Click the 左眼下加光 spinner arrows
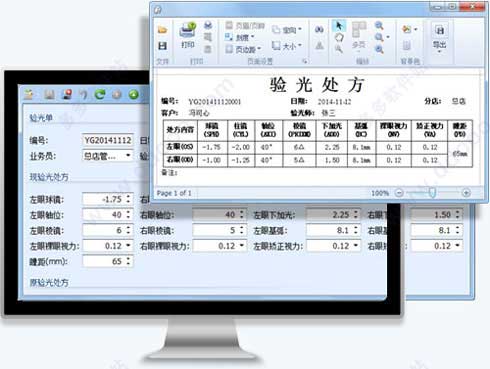 pos(356,215)
